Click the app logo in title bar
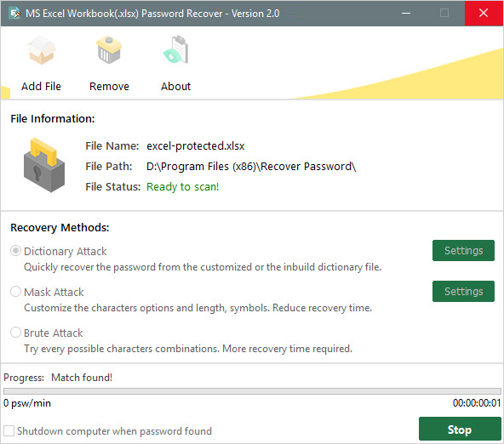 (14, 13)
